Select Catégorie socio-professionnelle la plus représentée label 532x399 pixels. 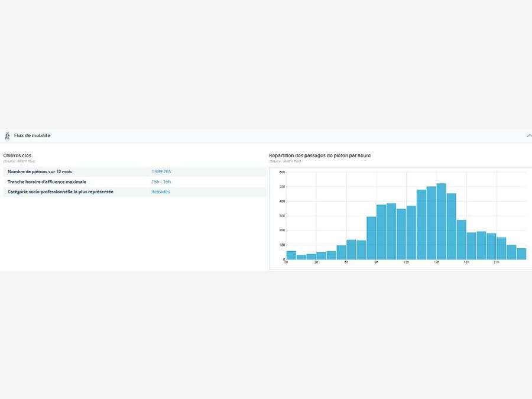(x=60, y=192)
